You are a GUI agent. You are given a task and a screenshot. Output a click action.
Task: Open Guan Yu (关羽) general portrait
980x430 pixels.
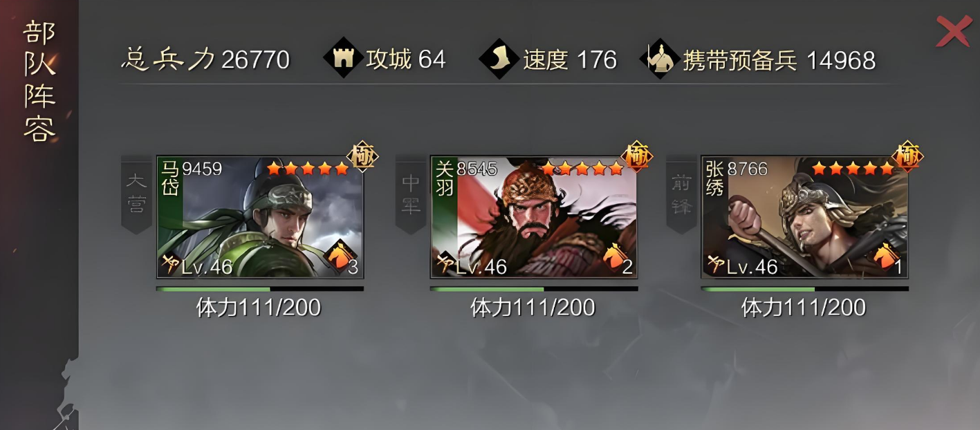[x=534, y=217]
